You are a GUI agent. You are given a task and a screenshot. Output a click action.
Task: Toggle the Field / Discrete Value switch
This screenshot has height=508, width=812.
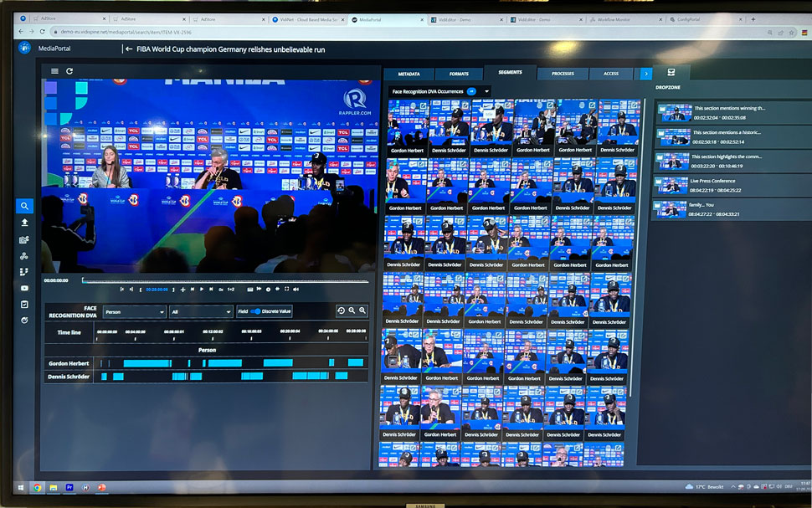(x=255, y=311)
